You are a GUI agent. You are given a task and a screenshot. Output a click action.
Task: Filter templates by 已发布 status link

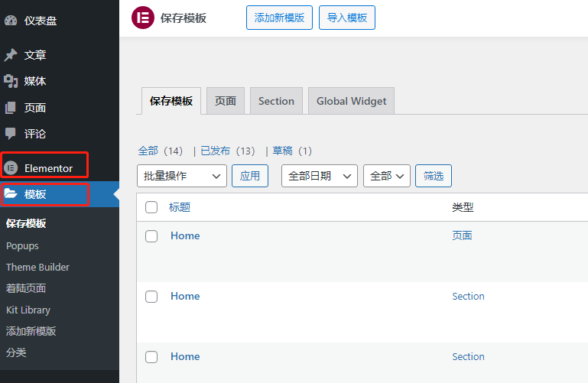tap(228, 151)
